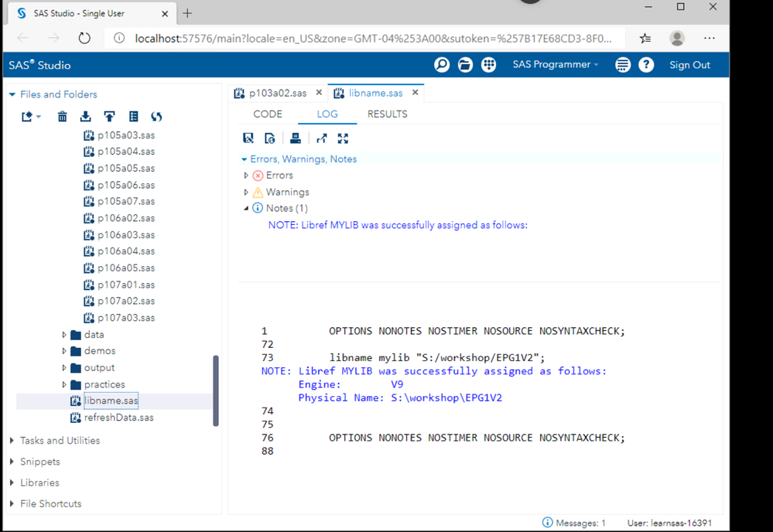Click the browser refresh icon
The image size is (773, 532).
[84, 38]
